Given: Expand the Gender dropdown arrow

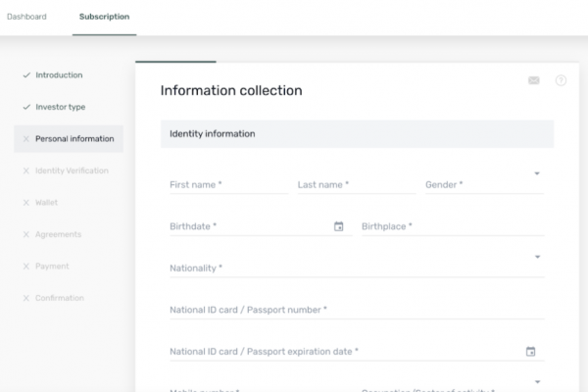Looking at the screenshot, I should coord(537,173).
